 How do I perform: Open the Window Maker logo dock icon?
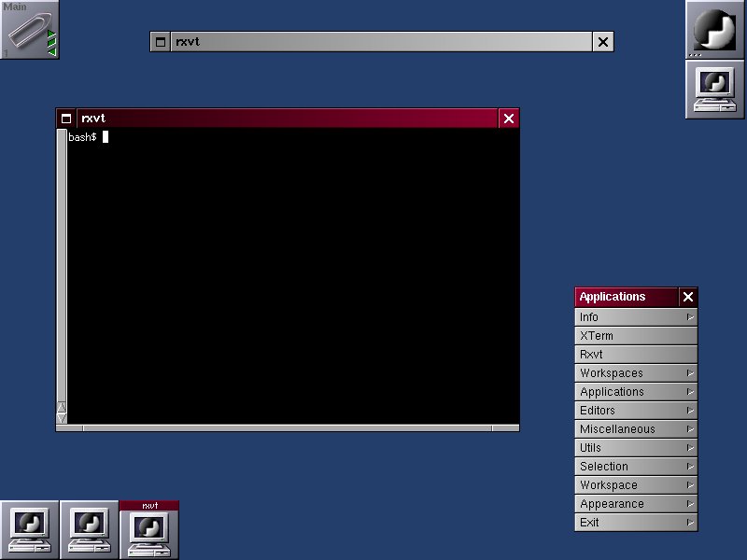714,30
